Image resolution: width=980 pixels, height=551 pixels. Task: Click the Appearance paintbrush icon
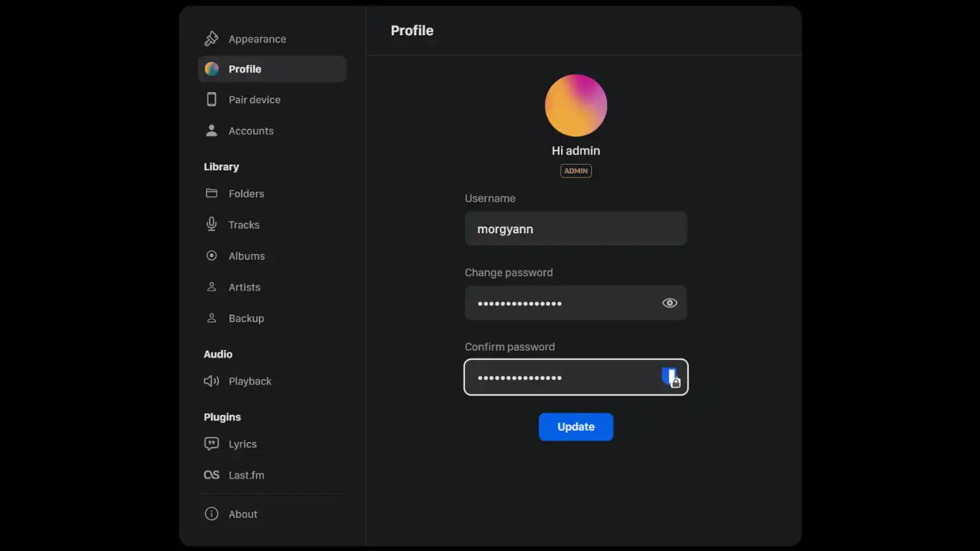(211, 39)
